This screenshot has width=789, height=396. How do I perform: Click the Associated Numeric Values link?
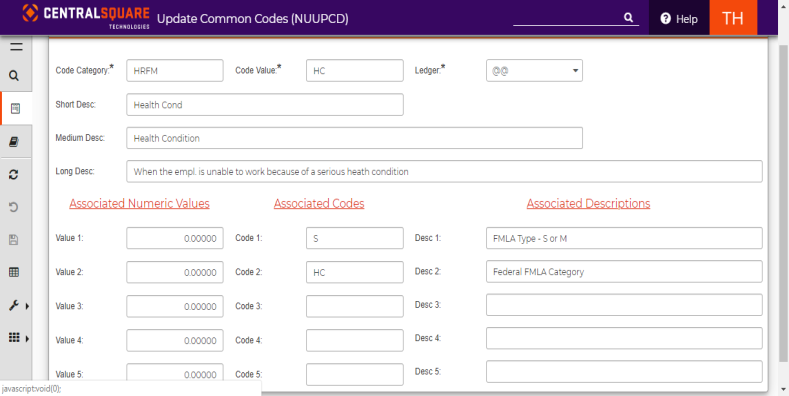coord(139,204)
